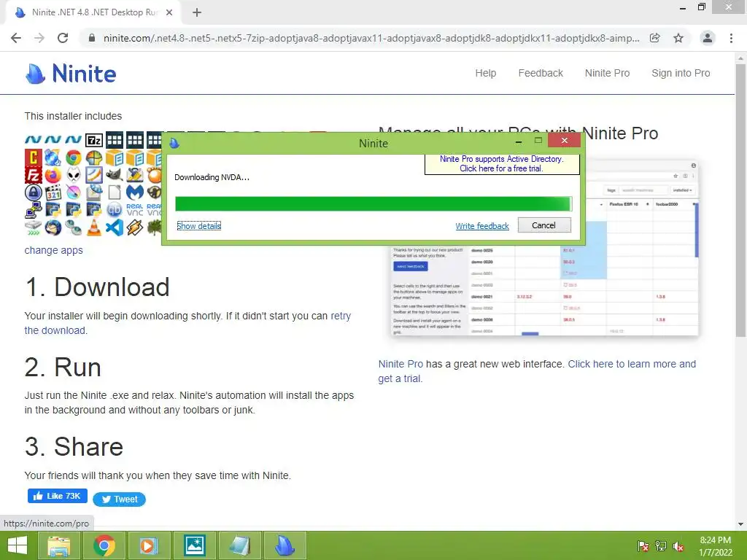Bookmark this page with star icon

click(x=678, y=38)
